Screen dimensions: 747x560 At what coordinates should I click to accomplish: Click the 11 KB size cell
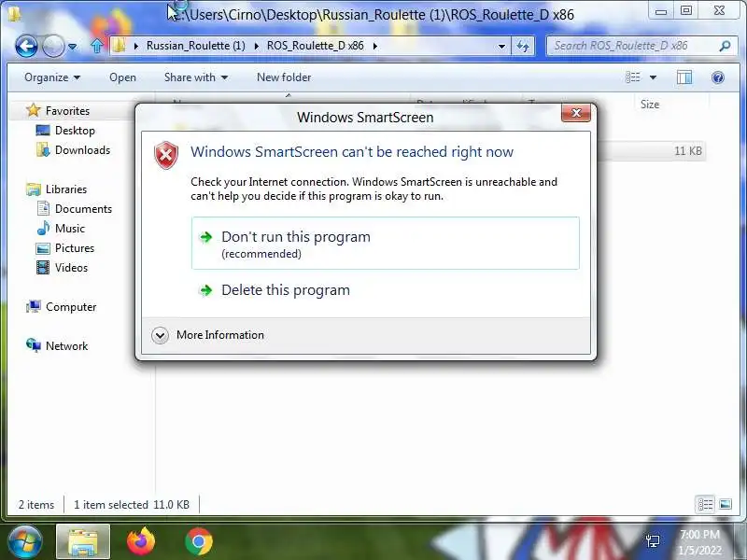[687, 151]
